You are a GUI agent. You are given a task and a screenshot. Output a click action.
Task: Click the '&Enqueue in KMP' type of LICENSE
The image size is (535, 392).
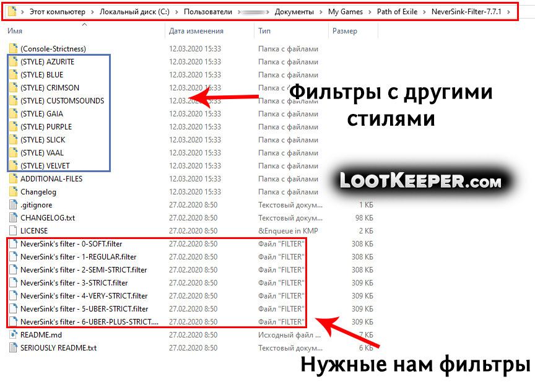pyautogui.click(x=288, y=230)
